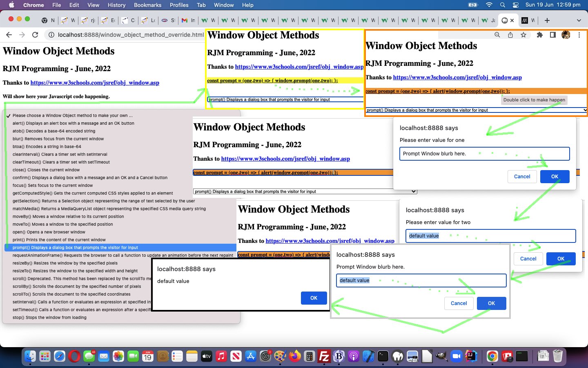
Task: Open Terminal from the Dock
Action: pyautogui.click(x=383, y=356)
